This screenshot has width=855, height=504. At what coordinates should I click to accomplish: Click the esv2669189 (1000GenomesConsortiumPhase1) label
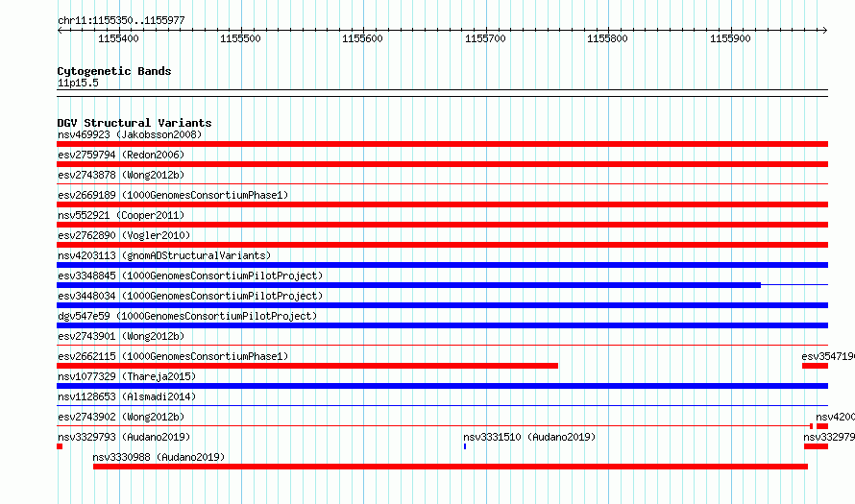(x=173, y=195)
